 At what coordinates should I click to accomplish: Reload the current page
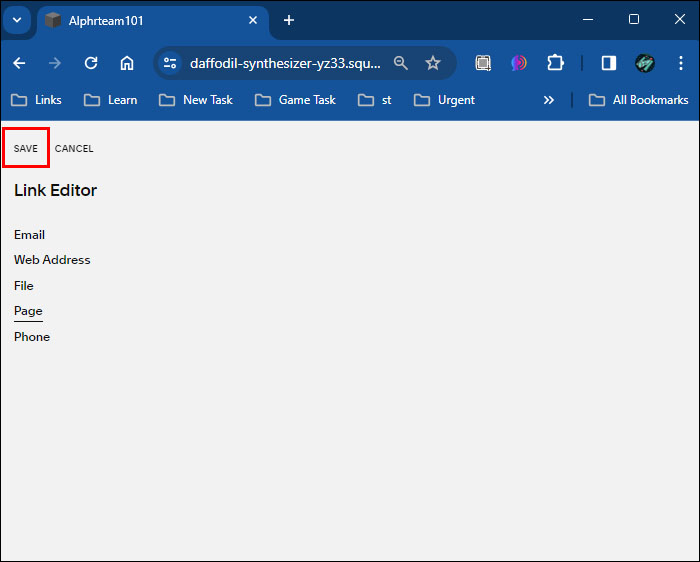(x=91, y=63)
